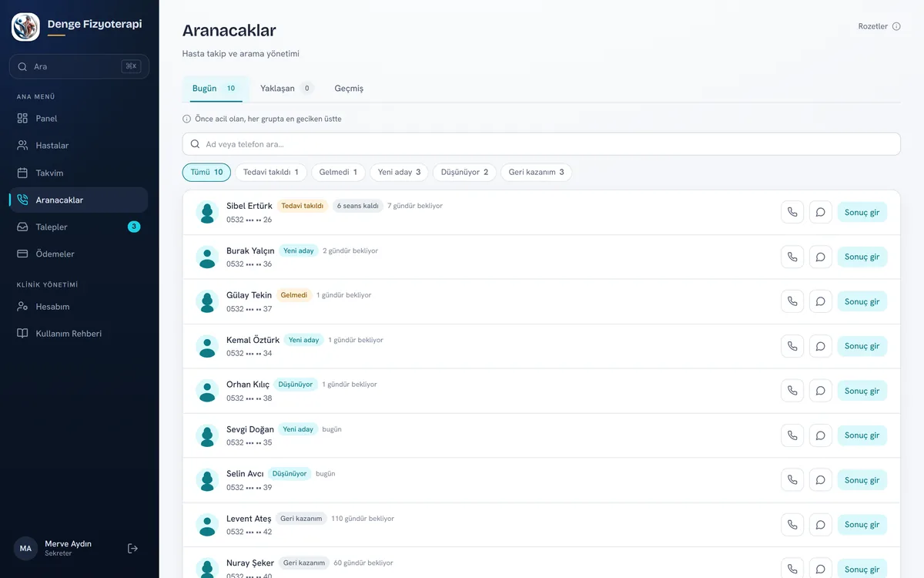Open the Rozetler info icon
Screen dimensions: 924x578
[x=896, y=26]
